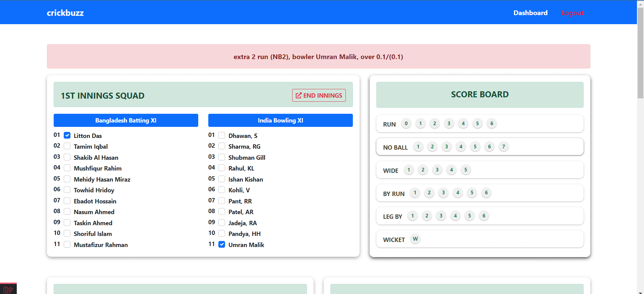Click the Laravel debug bar icon
The height and width of the screenshot is (294, 644).
tap(8, 289)
